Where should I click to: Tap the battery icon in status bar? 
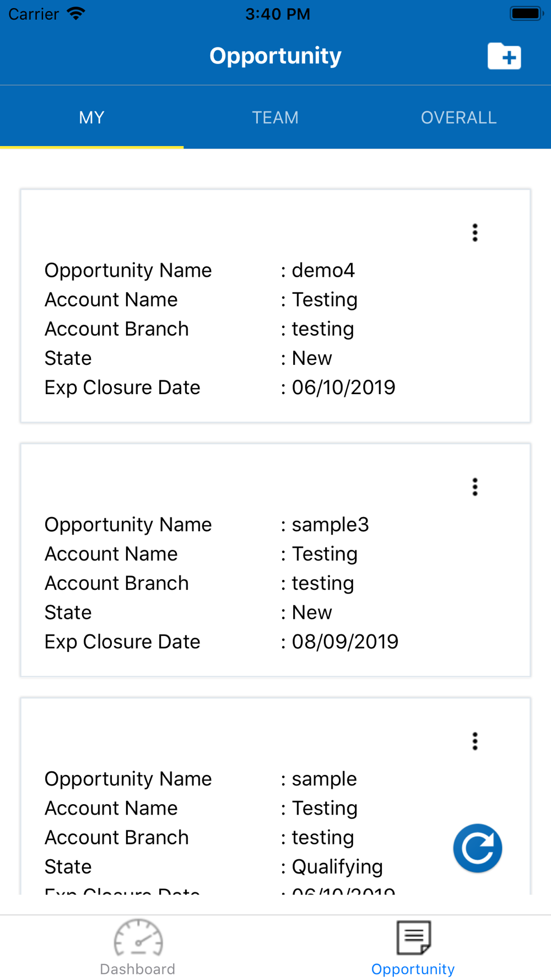point(526,14)
